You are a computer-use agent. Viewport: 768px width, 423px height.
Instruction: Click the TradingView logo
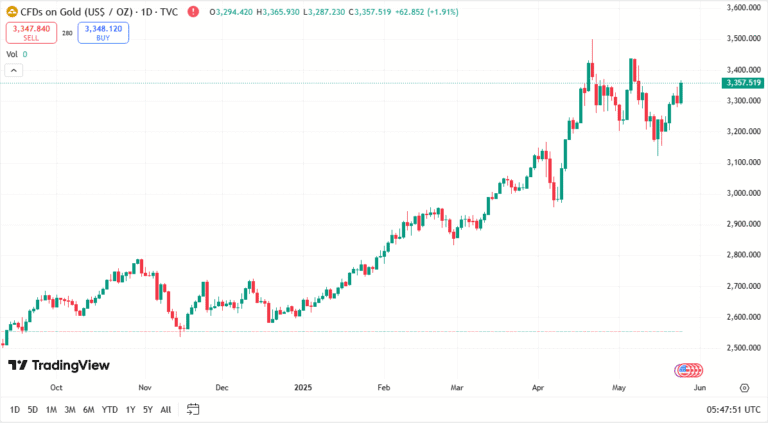click(58, 365)
